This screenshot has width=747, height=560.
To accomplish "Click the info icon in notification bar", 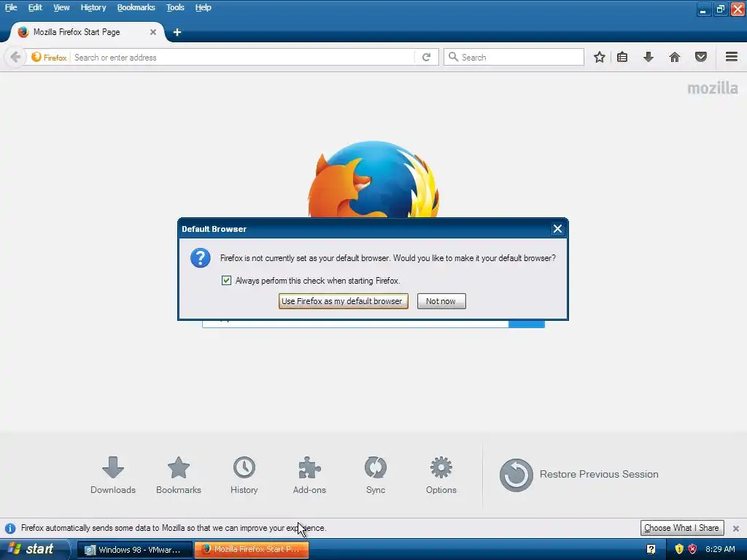I will pyautogui.click(x=10, y=528).
